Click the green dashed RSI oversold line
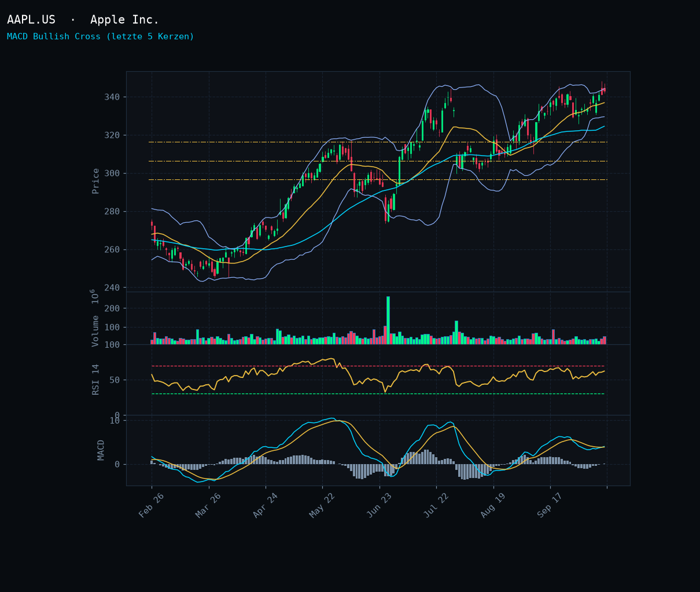The image size is (700, 592). point(378,394)
